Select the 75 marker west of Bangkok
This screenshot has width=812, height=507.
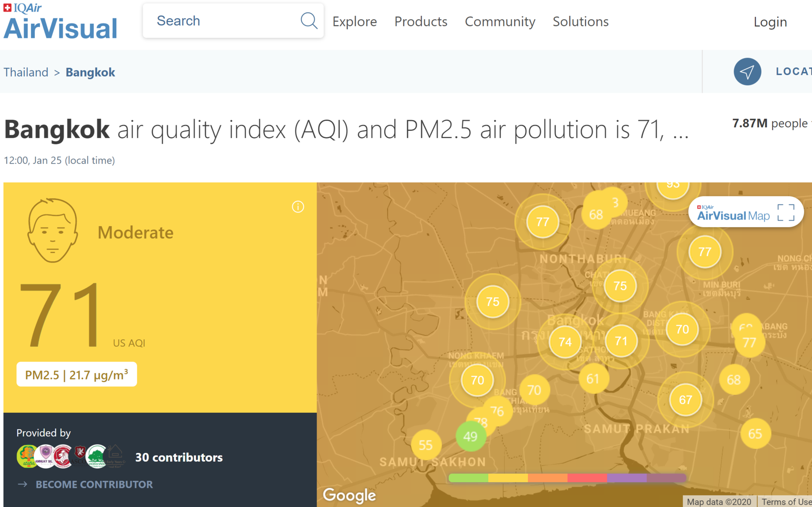click(x=492, y=301)
